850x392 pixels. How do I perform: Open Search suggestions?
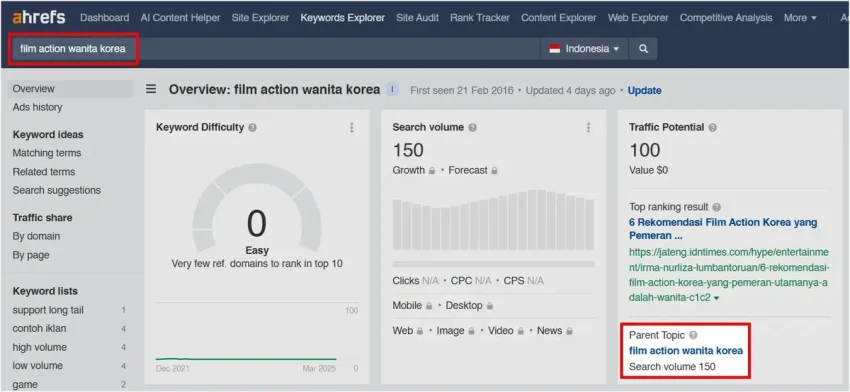pos(56,190)
